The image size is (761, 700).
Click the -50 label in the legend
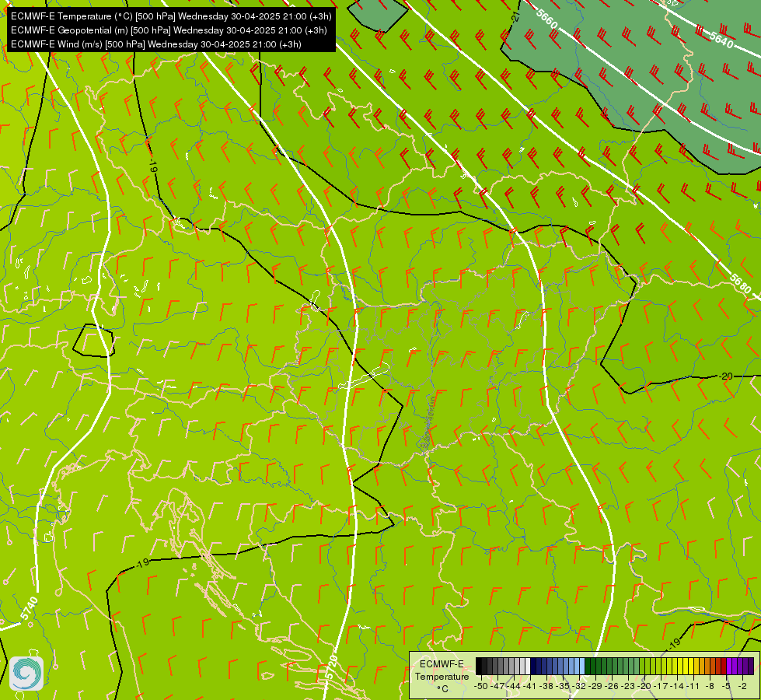481,686
